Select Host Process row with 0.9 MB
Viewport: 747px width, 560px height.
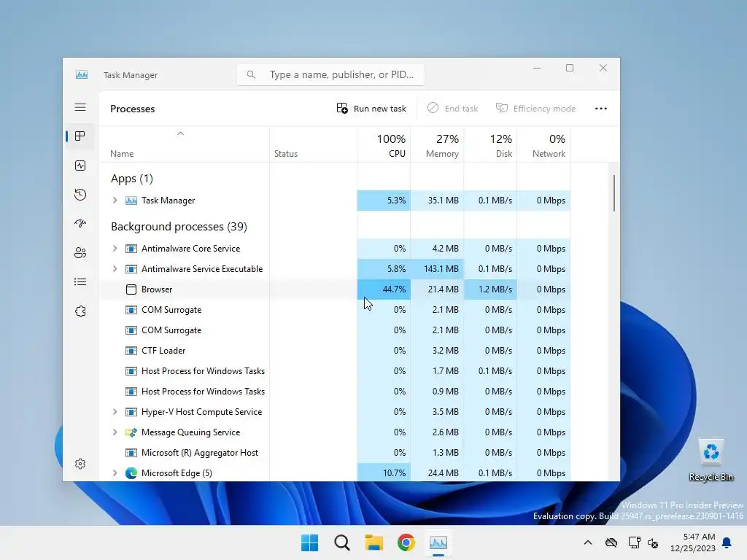(334, 392)
